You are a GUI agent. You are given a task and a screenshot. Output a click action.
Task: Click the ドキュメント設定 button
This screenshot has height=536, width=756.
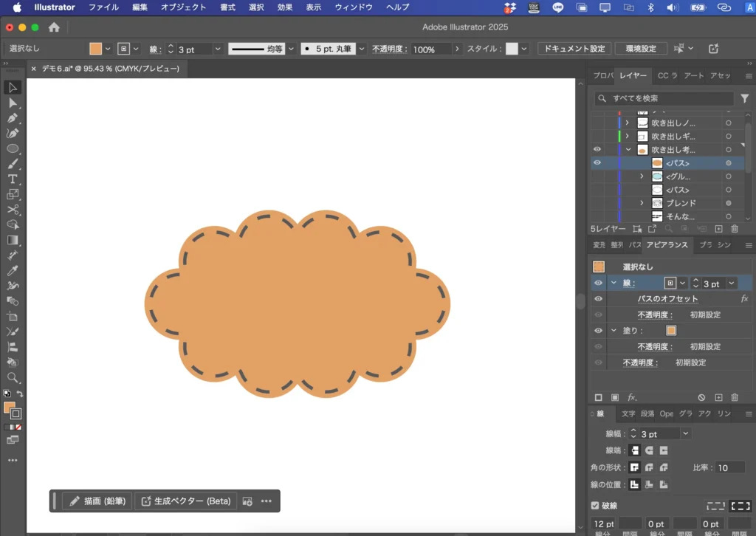(x=574, y=49)
